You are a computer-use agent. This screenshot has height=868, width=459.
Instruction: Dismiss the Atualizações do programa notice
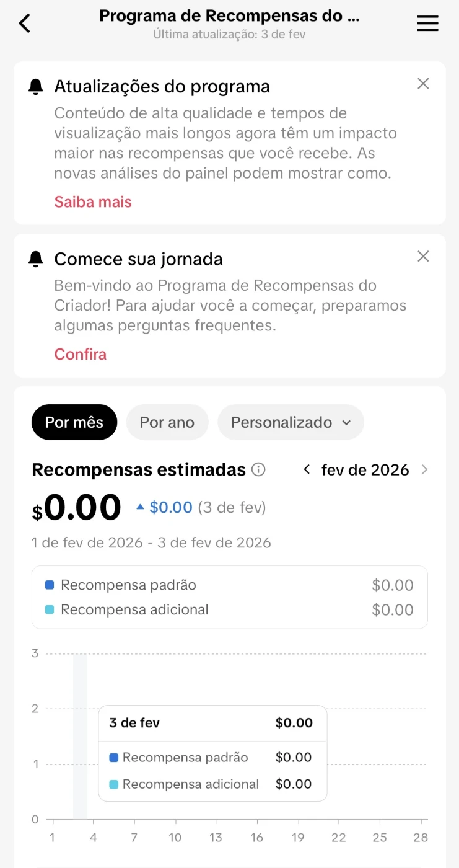pyautogui.click(x=423, y=84)
